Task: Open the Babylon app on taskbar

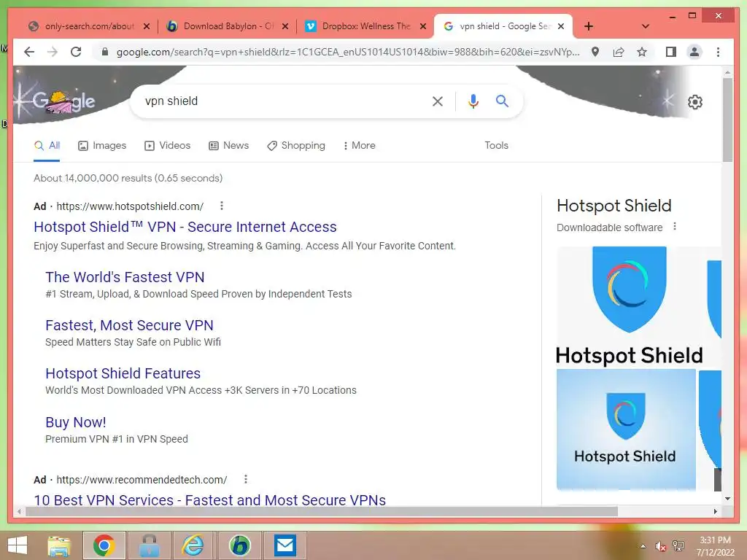Action: 239,545
